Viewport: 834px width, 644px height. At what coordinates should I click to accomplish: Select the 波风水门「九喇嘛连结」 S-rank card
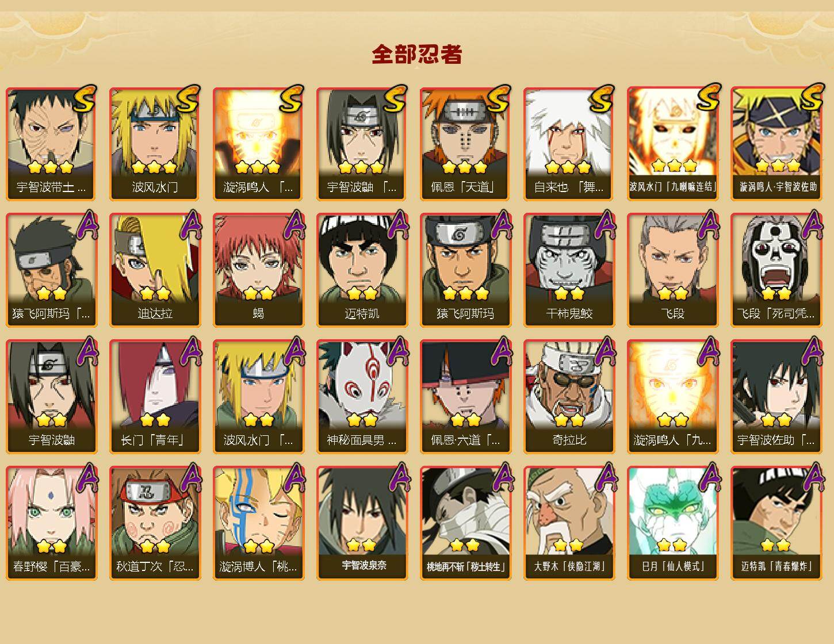[x=672, y=144]
